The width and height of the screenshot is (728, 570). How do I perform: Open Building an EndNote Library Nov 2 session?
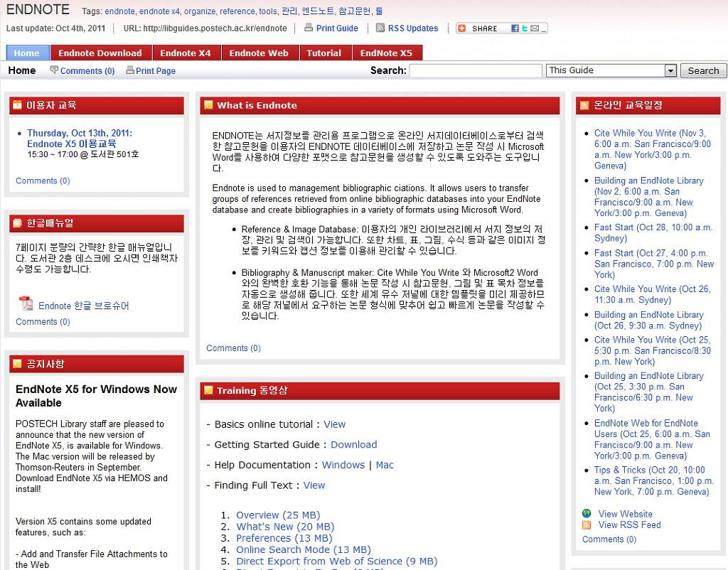[x=648, y=197]
